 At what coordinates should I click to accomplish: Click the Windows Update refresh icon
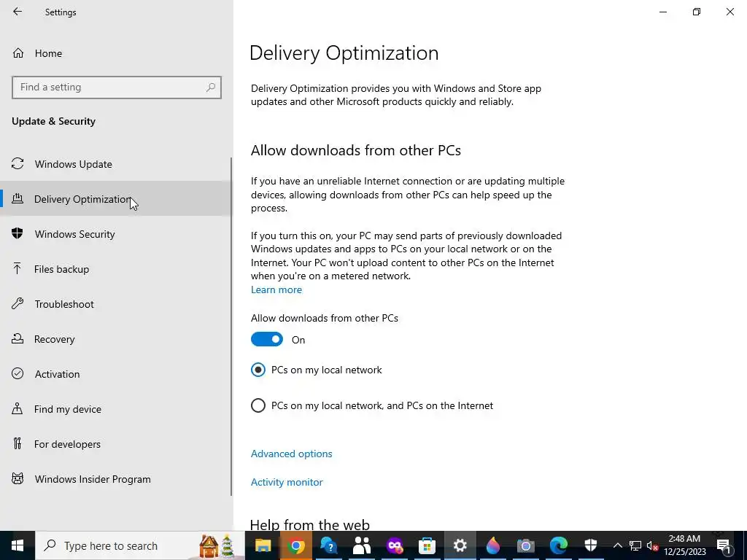tap(18, 164)
